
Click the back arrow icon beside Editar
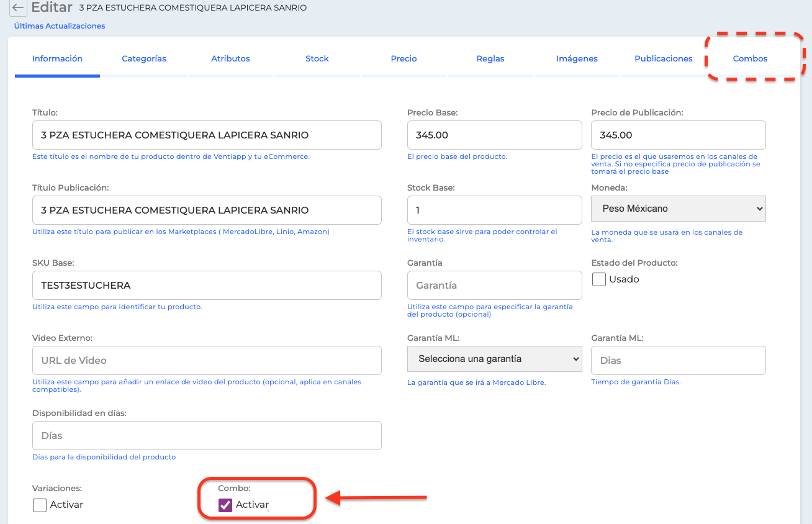(18, 8)
